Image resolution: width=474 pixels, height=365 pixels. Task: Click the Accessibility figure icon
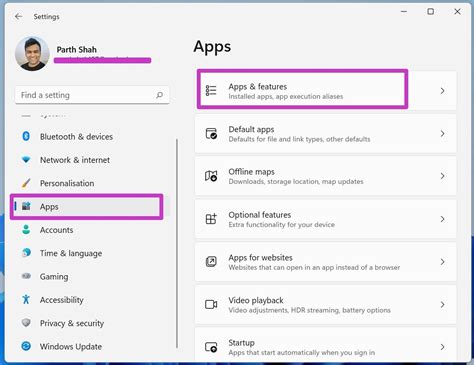26,300
